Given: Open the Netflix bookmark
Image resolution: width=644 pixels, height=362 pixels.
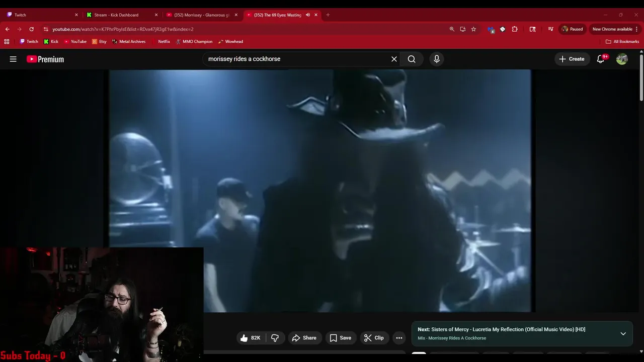Looking at the screenshot, I should tap(161, 42).
